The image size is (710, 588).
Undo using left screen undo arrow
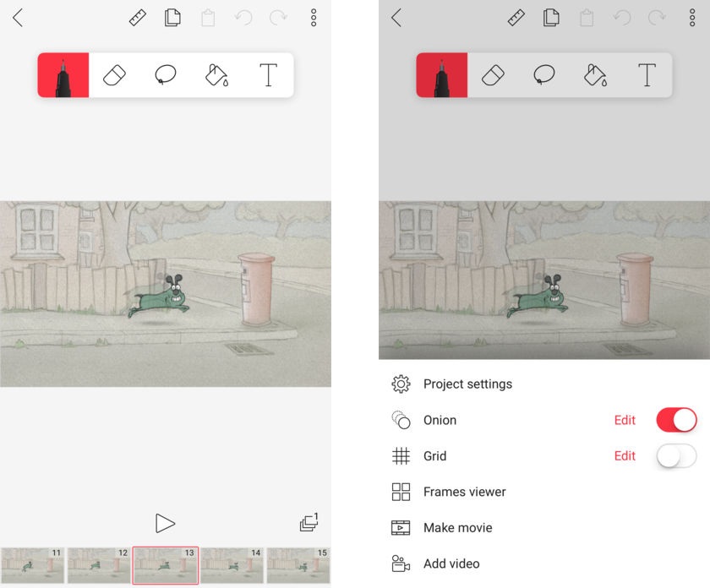(243, 18)
